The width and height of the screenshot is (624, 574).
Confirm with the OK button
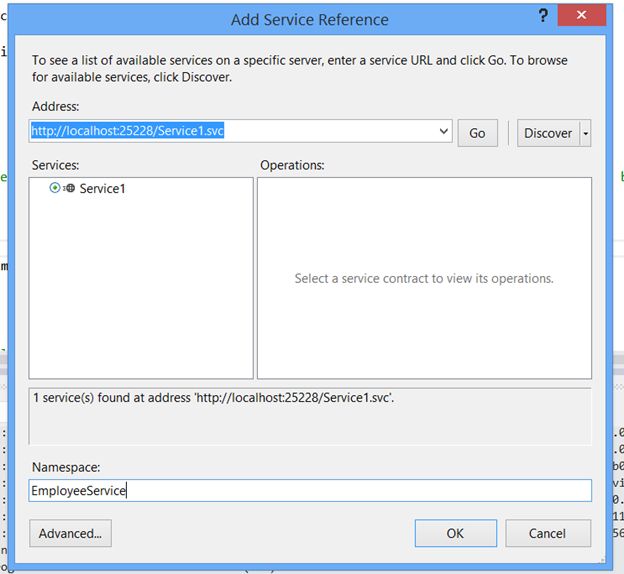point(455,533)
